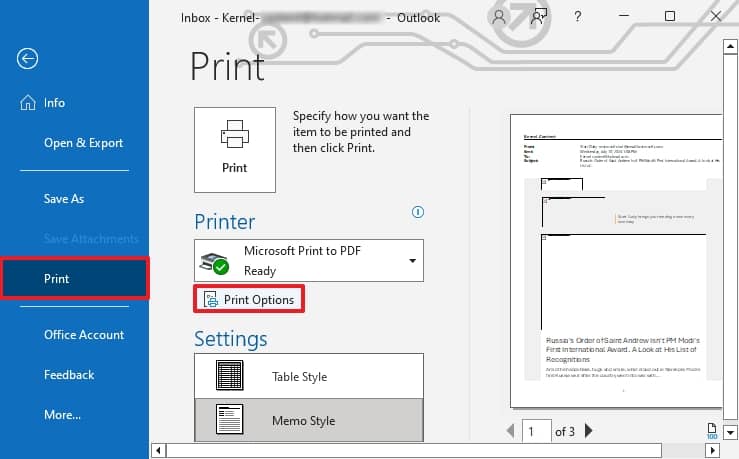The height and width of the screenshot is (459, 739).
Task: Click the actual size 100 icon
Action: click(712, 431)
